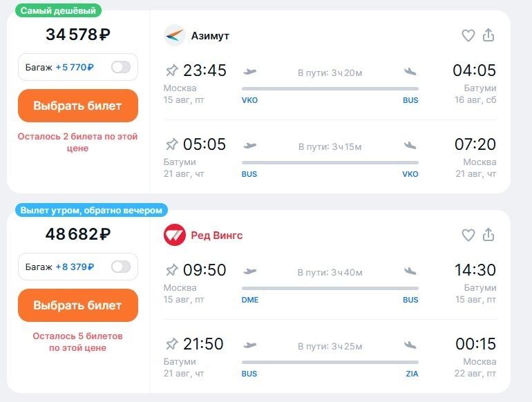Click the Ред Вингс airline logo
The image size is (532, 402).
pyautogui.click(x=175, y=235)
